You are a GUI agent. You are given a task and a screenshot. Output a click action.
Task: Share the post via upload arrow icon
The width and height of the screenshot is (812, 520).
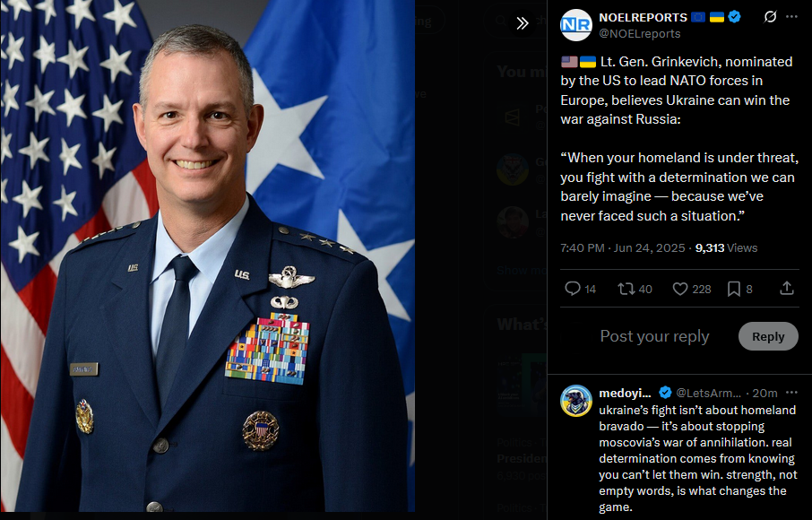point(787,289)
